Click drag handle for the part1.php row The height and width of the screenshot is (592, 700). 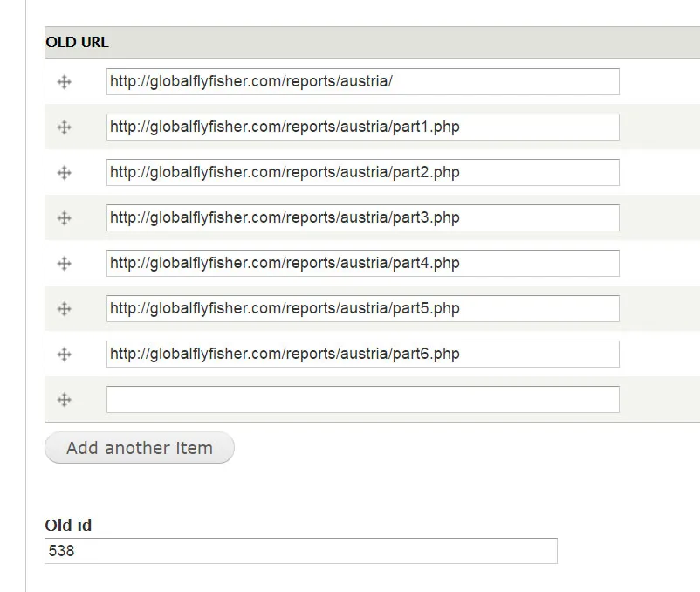pos(64,127)
